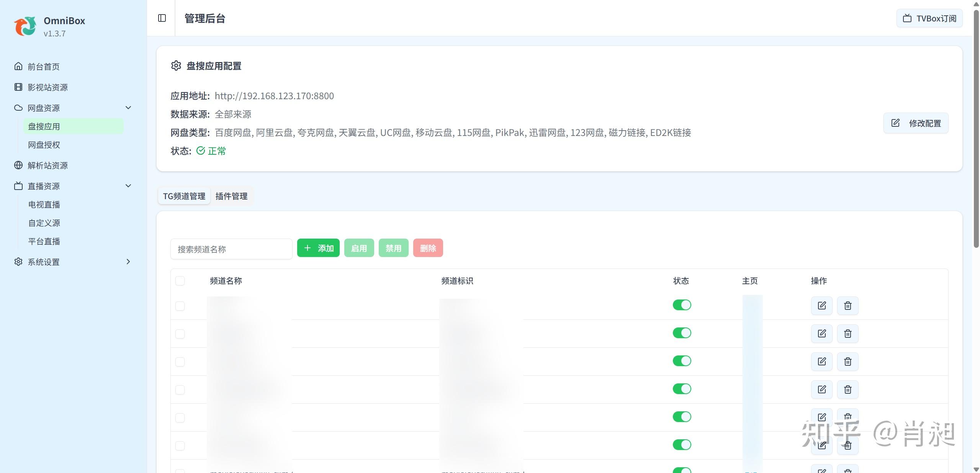Switch to the 插件管理 tab
The width and height of the screenshot is (980, 473).
232,196
